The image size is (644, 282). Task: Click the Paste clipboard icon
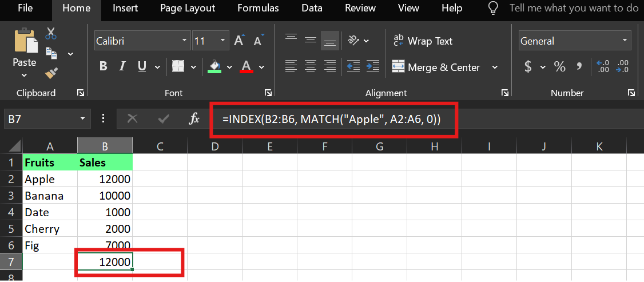[x=26, y=41]
